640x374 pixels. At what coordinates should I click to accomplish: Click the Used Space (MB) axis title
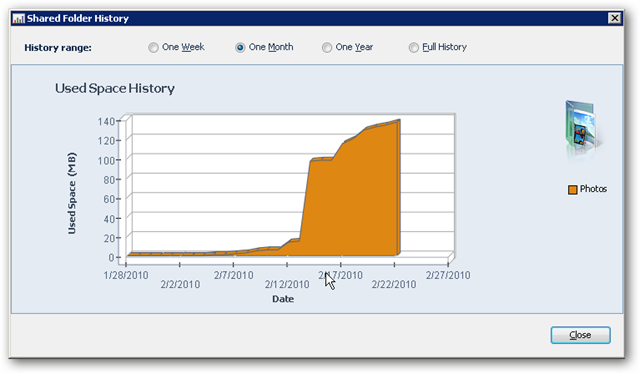pyautogui.click(x=72, y=194)
